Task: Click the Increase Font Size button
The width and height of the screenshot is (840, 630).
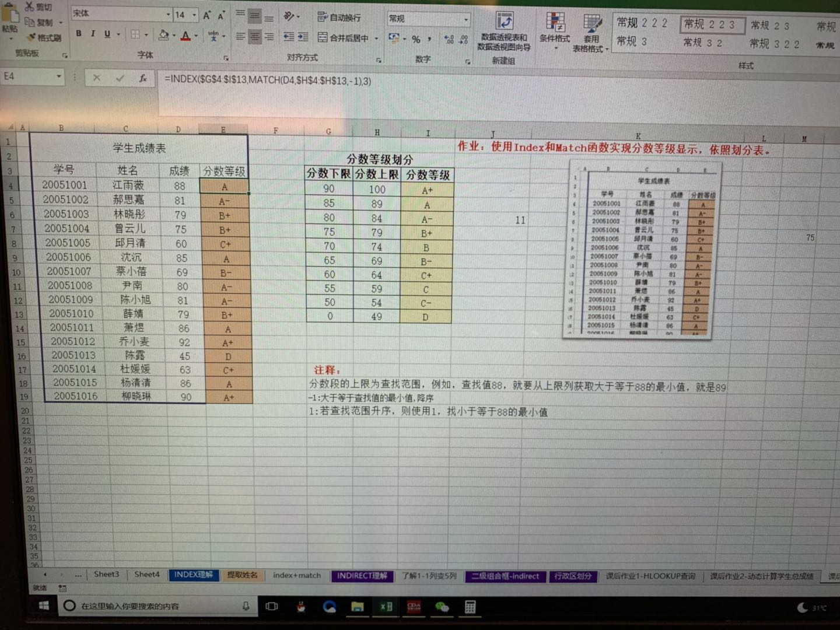Action: tap(206, 16)
